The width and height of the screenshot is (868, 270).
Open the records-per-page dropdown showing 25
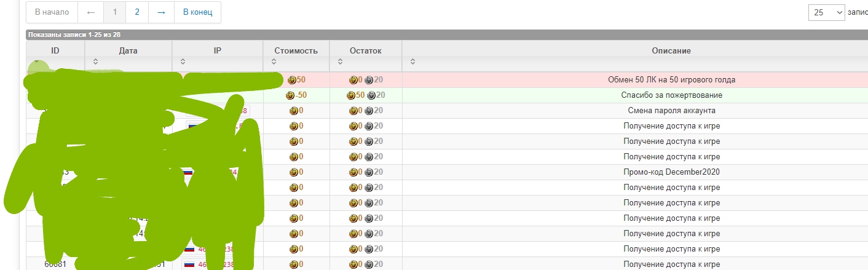pos(827,12)
